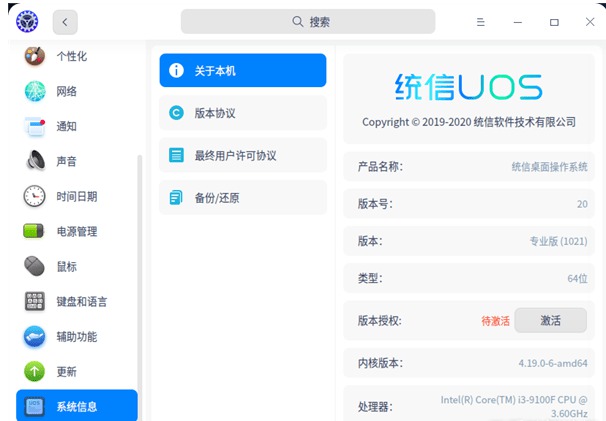The image size is (606, 421).
Task: Select 系统信息 in the sidebar
Action: point(77,406)
